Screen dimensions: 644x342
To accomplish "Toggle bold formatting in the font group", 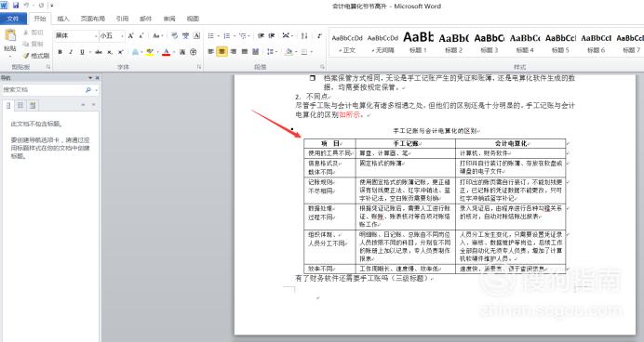I will pos(60,52).
